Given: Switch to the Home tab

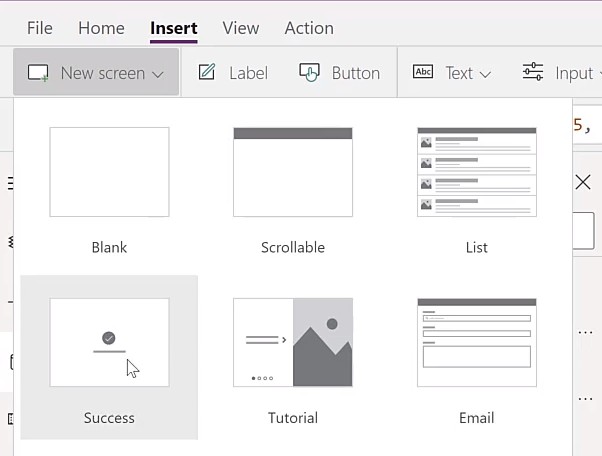Looking at the screenshot, I should tap(101, 28).
